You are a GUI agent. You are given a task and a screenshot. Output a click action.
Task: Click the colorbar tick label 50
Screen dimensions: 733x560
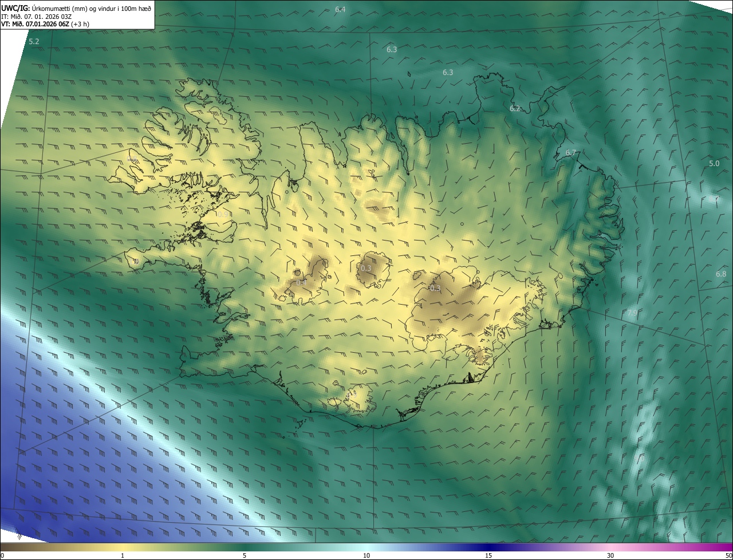(x=728, y=555)
